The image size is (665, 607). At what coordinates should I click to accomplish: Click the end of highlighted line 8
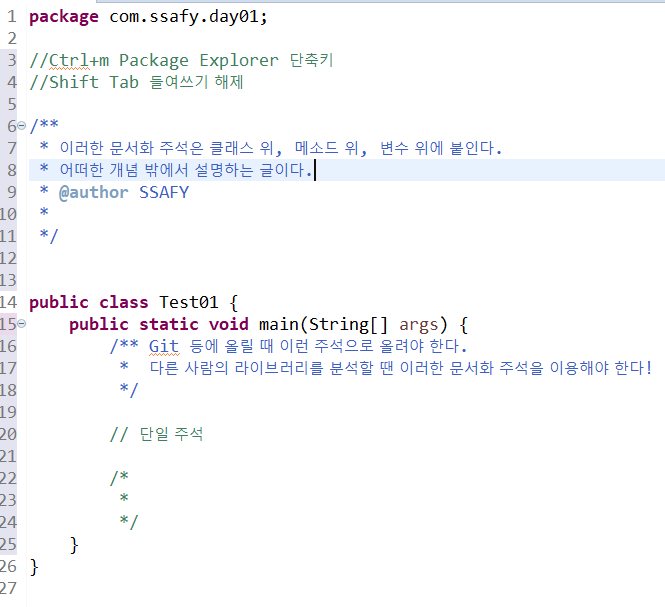pos(315,170)
